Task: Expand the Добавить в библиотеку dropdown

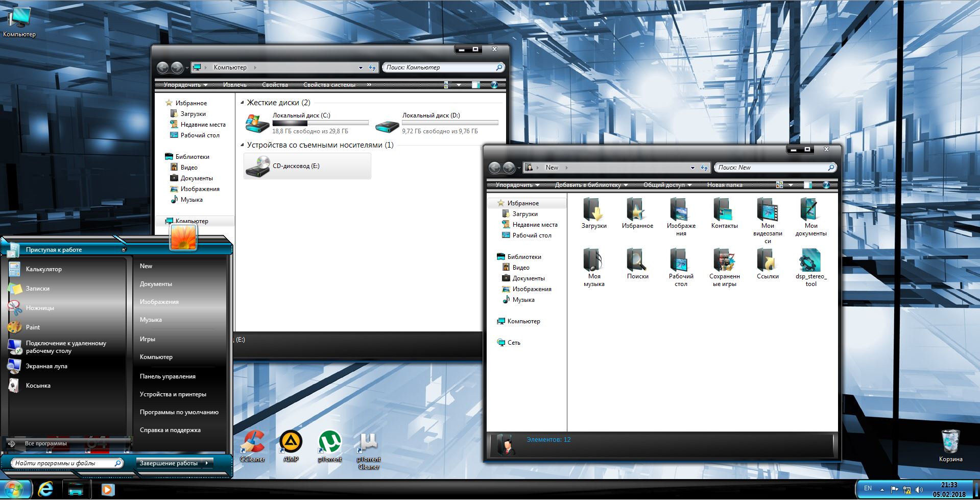Action: click(x=591, y=185)
